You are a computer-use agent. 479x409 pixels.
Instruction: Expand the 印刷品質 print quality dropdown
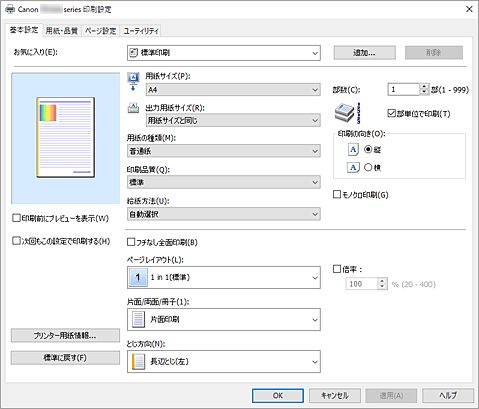(224, 182)
